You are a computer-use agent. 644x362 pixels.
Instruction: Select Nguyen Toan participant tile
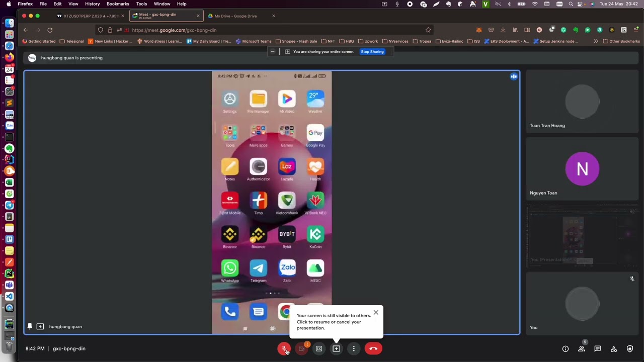point(582,168)
